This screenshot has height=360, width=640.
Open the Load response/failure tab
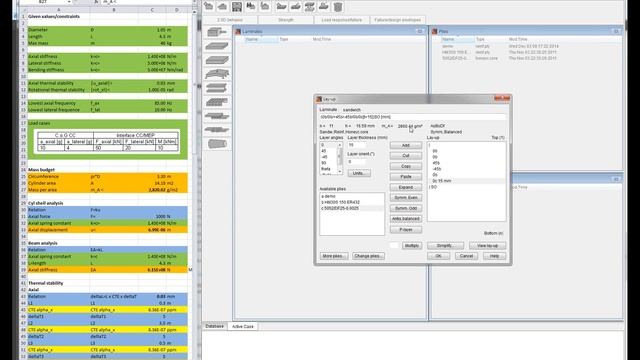coord(341,20)
